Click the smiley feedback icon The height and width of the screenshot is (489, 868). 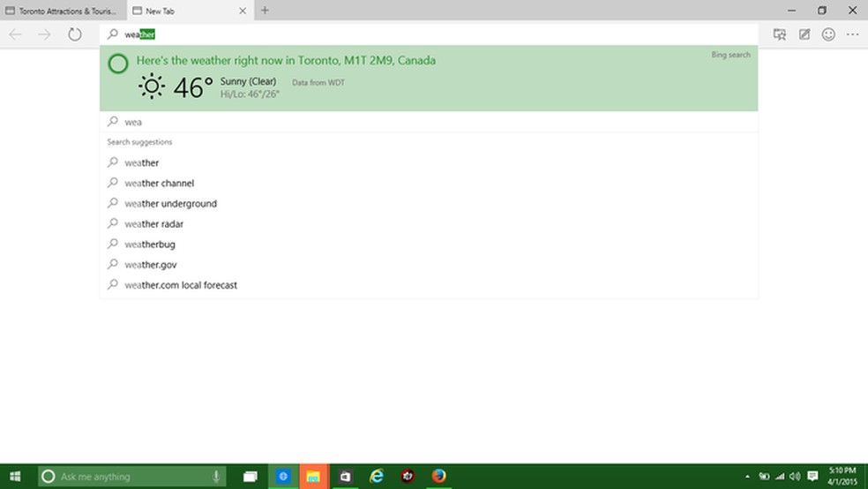point(828,34)
